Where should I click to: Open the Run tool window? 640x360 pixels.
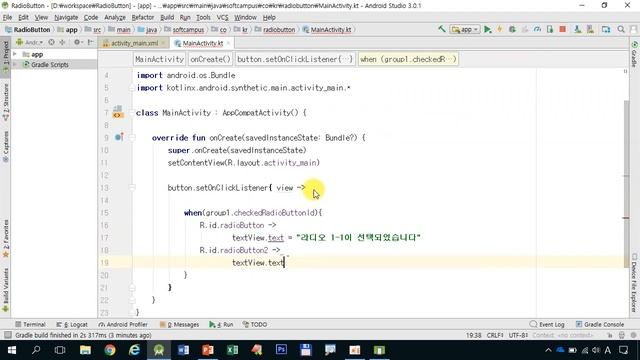point(221,324)
